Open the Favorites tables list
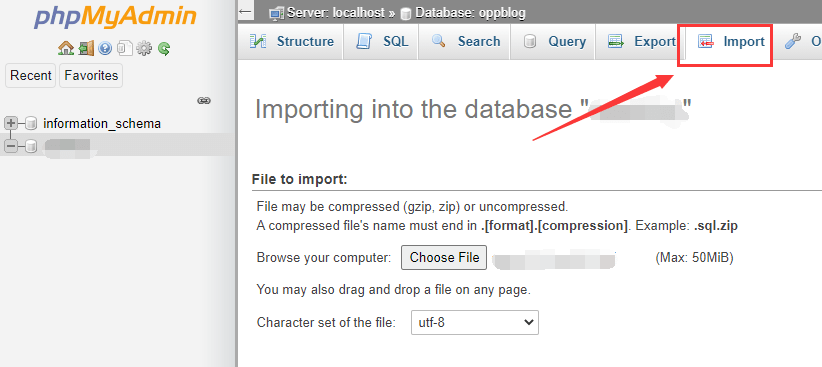822x367 pixels. click(x=91, y=75)
